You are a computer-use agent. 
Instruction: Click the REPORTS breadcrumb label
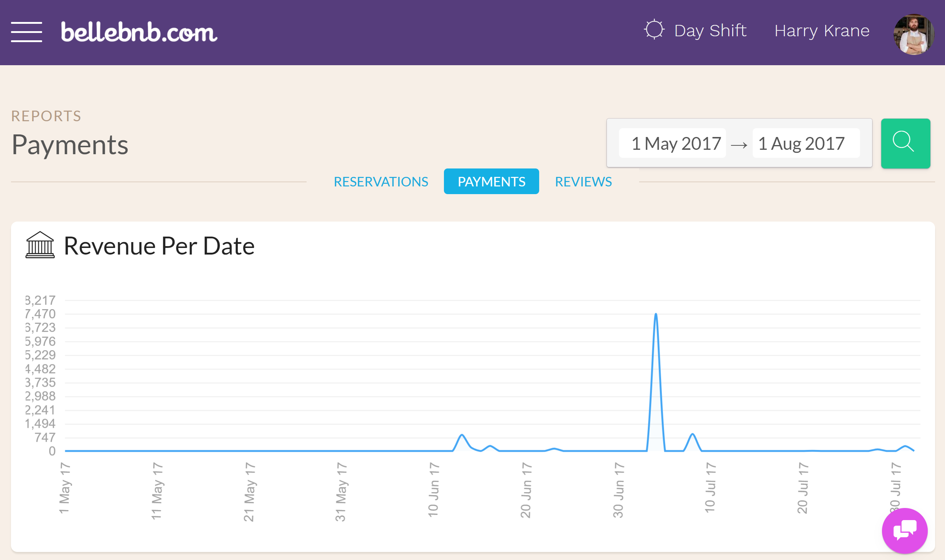(x=46, y=116)
